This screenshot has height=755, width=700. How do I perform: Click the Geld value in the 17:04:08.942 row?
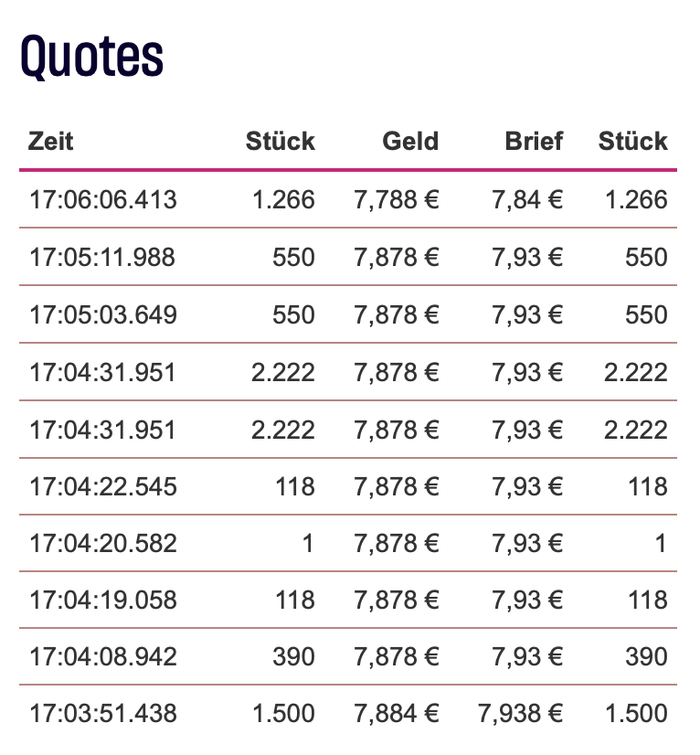(x=397, y=657)
